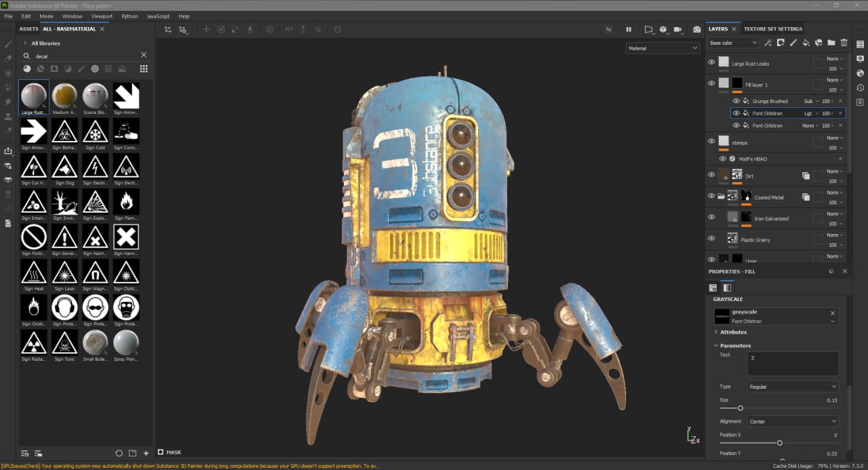Select the Clone stamp tool in left toolbar
This screenshot has height=470, width=868.
[8, 116]
